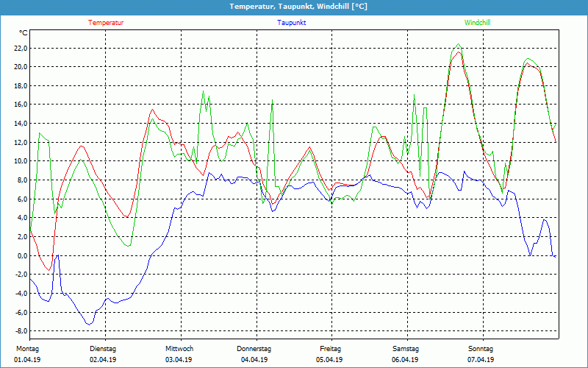This screenshot has width=588, height=368.
Task: Click the chart title 'Temperatur, Taupunkt, Windchill [°C]'
Action: tap(298, 7)
